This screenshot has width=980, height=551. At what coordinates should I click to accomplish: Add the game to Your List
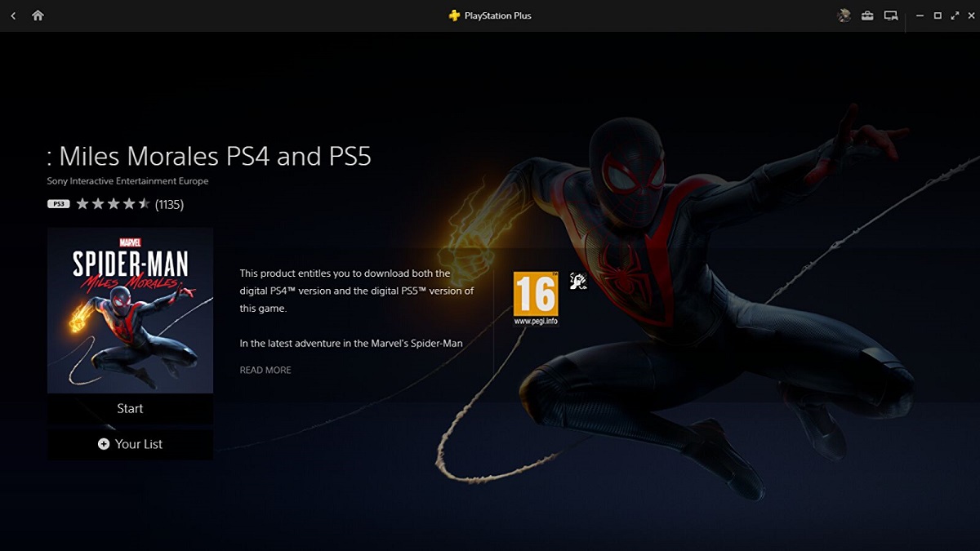point(130,444)
